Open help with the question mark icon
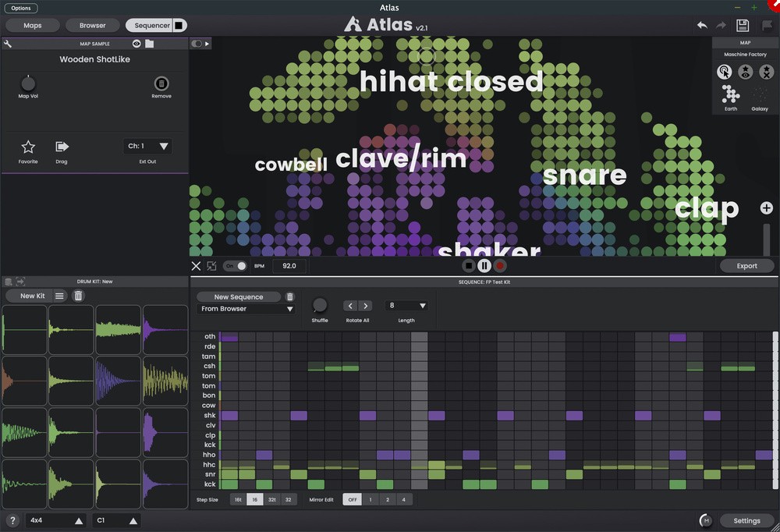 pos(12,520)
